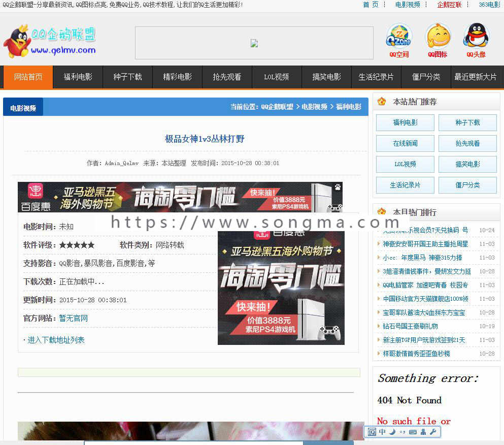The image size is (504, 445).
Task: Click the 电影视频 link in top bar
Action: tap(408, 5)
